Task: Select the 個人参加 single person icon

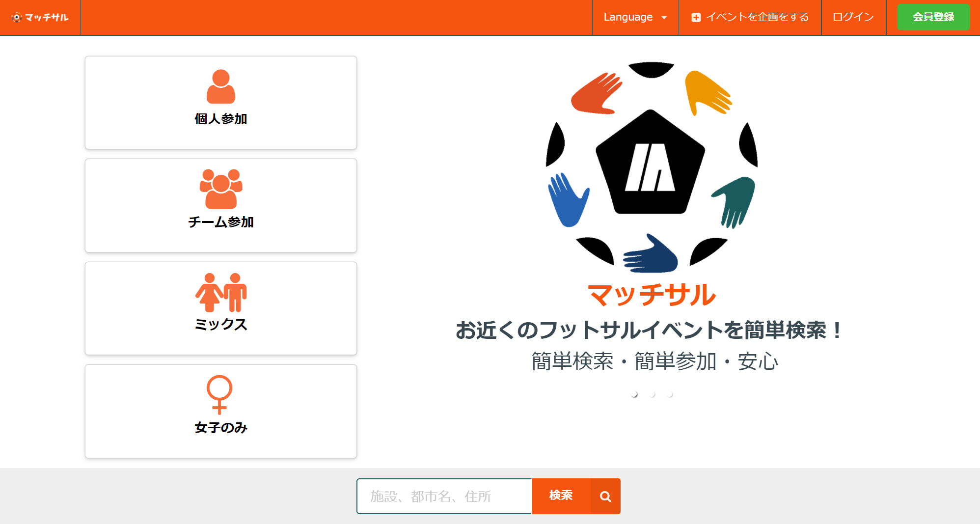Action: click(221, 86)
